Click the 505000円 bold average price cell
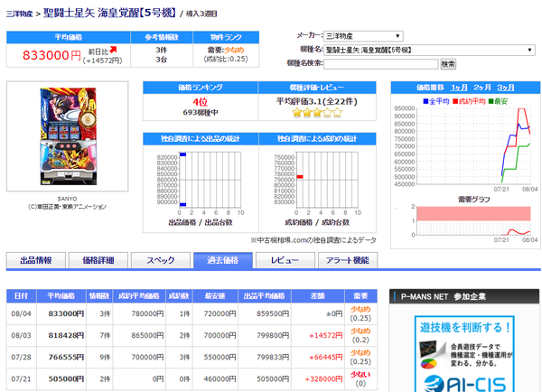 coord(61,378)
